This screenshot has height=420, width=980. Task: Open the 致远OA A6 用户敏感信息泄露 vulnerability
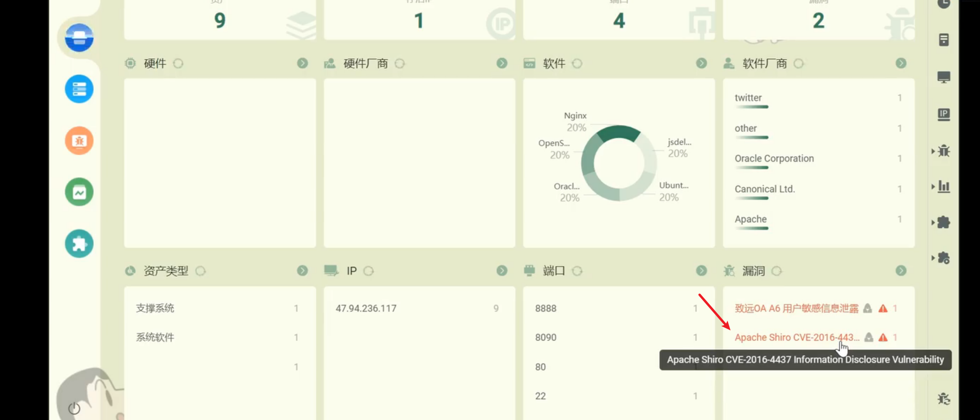tap(796, 308)
